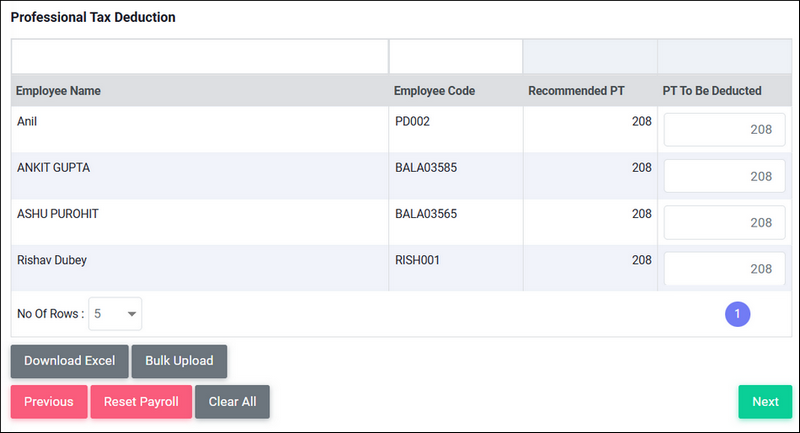The height and width of the screenshot is (433, 800).
Task: Sort by the Employee Code header
Action: [434, 91]
